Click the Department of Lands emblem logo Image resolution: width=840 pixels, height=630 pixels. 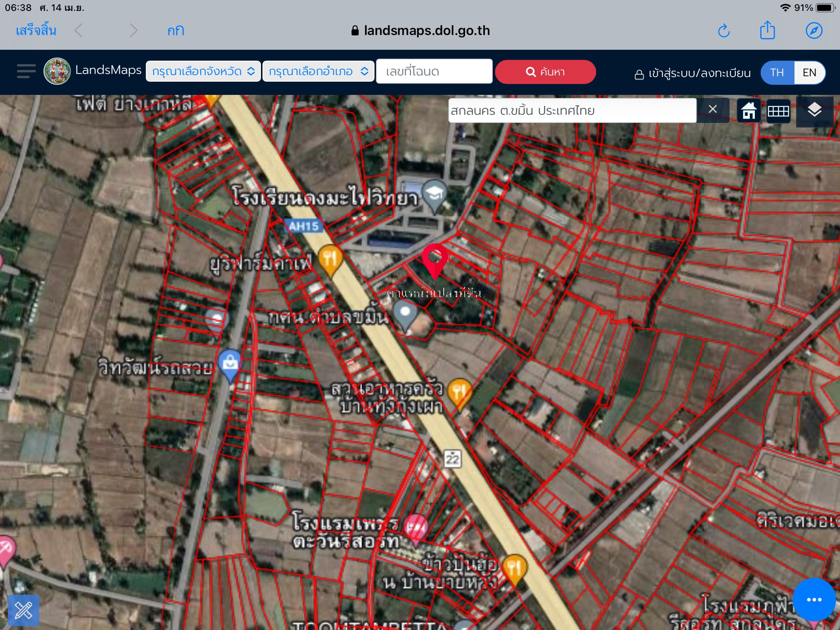coord(57,71)
